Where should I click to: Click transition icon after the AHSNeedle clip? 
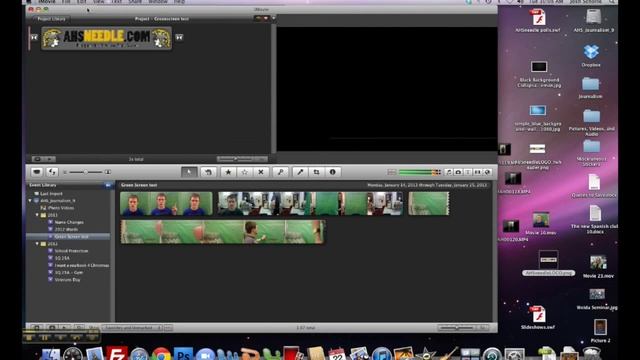pos(179,38)
